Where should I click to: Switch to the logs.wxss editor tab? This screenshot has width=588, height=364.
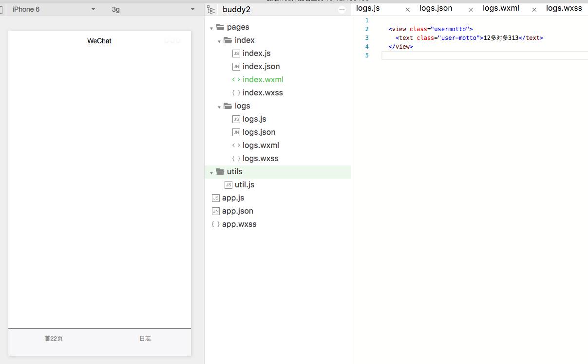[564, 8]
